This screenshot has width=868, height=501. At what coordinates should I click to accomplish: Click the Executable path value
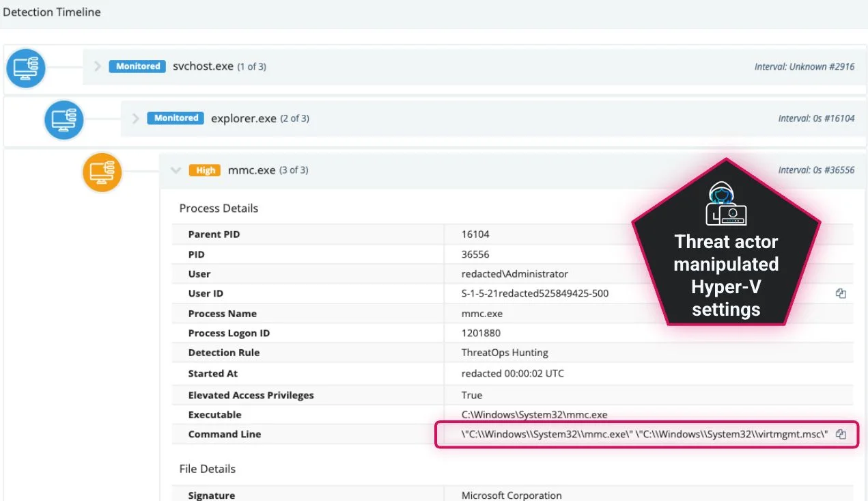(534, 415)
